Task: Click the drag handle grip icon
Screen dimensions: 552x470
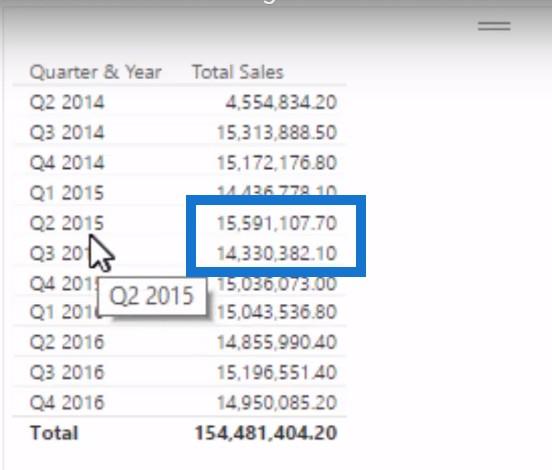Action: [494, 26]
